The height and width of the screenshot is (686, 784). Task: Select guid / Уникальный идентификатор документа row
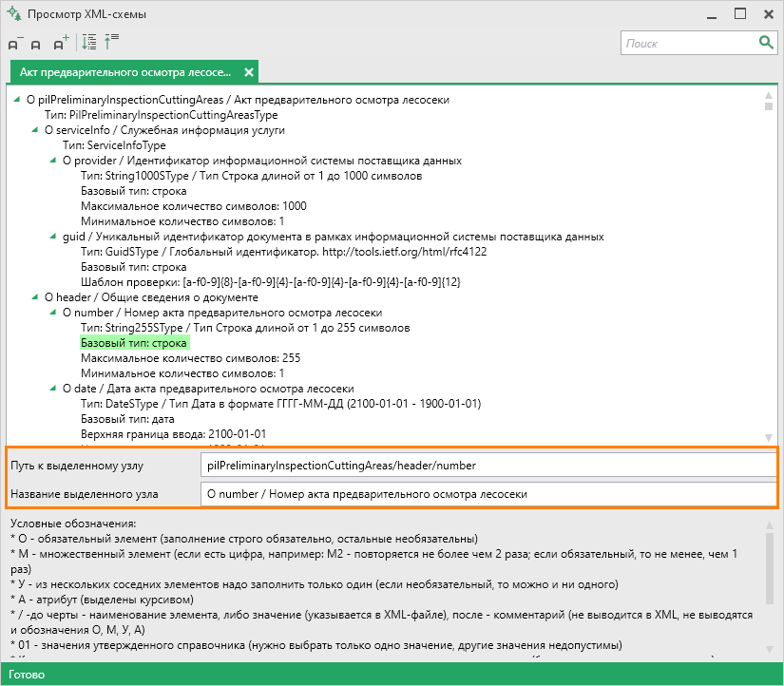333,237
